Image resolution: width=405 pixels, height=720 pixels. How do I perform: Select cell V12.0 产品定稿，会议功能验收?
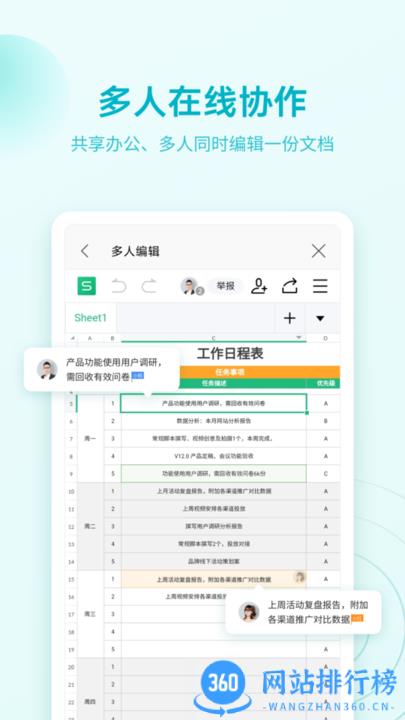coord(214,456)
